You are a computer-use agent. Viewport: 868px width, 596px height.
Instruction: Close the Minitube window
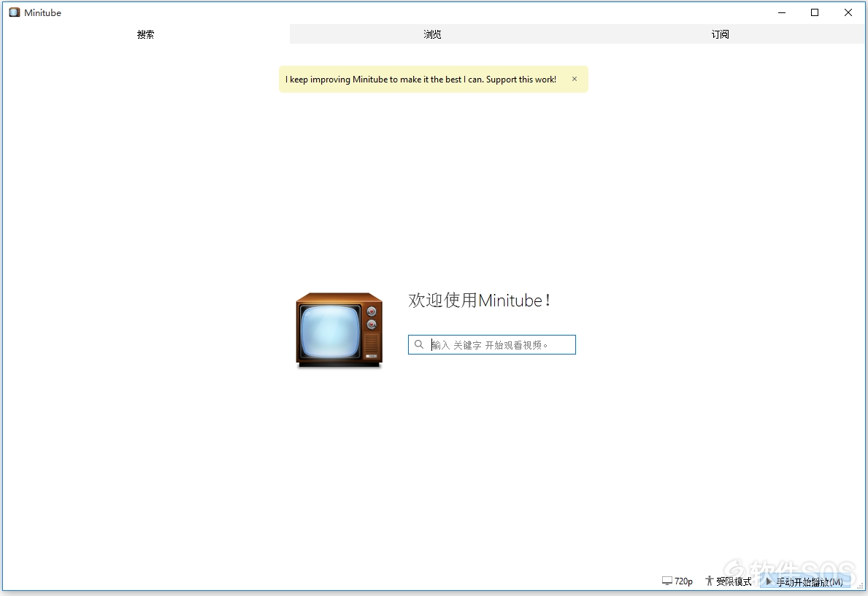(848, 12)
